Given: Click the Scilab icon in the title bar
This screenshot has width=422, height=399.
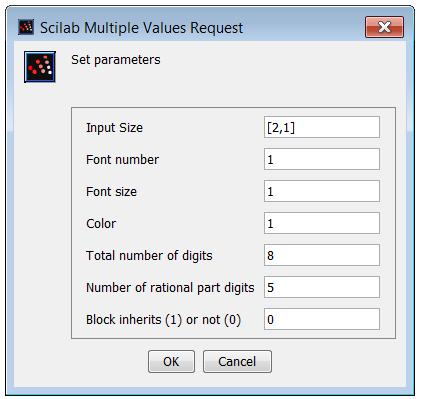Looking at the screenshot, I should click(x=26, y=27).
